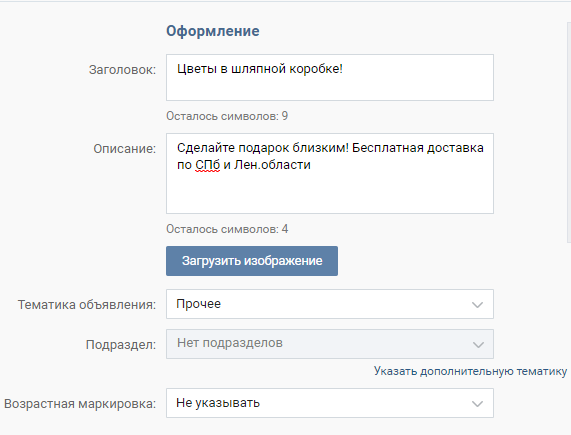Click the Описание: label
Image resolution: width=571 pixels, height=435 pixels.
click(x=125, y=149)
